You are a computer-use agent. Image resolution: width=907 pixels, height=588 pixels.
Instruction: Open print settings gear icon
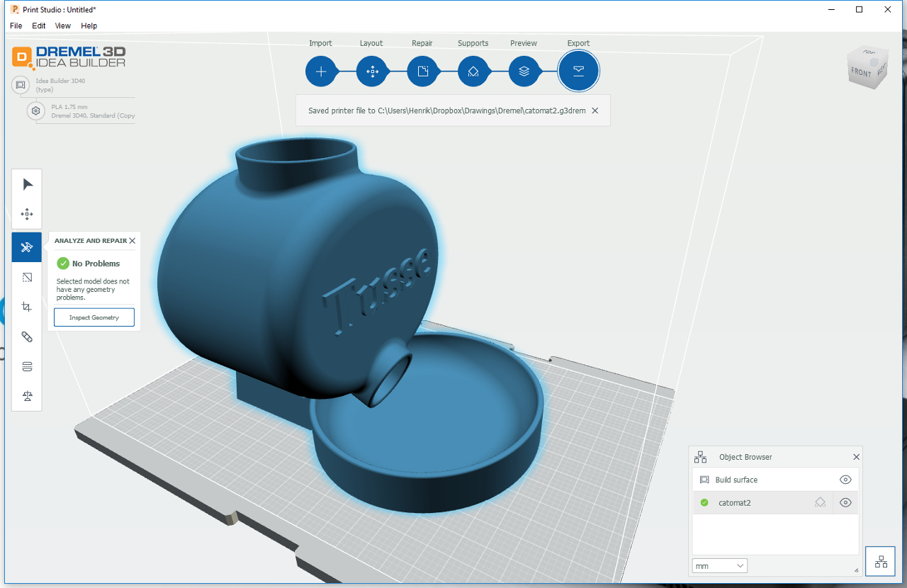[x=35, y=111]
